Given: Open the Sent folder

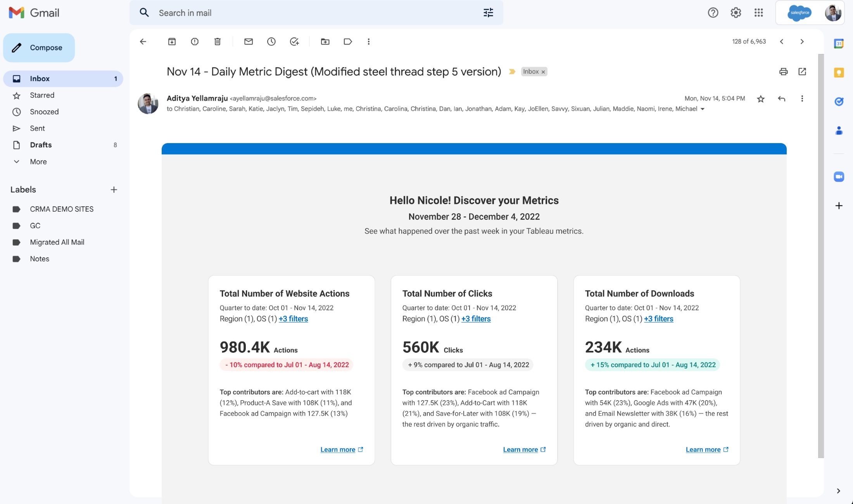Looking at the screenshot, I should [63, 128].
